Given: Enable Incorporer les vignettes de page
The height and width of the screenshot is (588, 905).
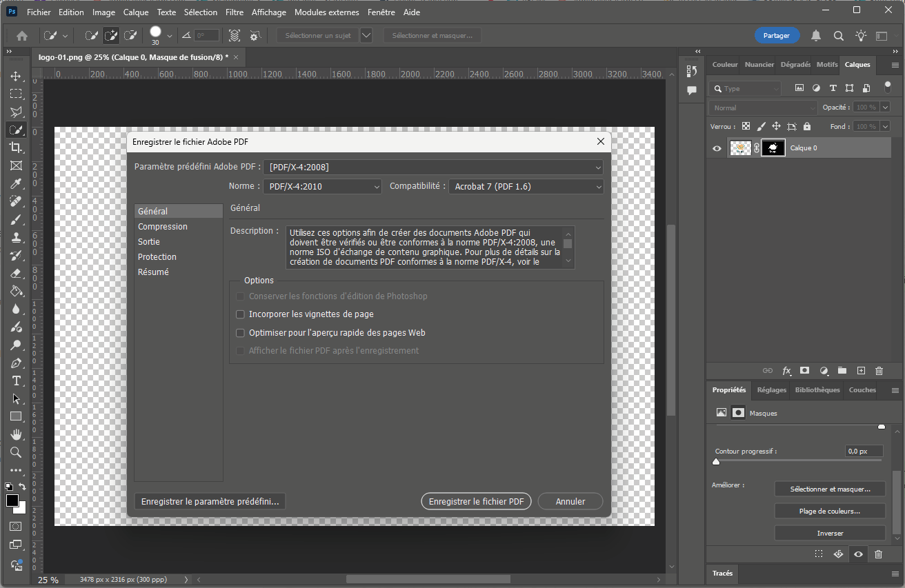Looking at the screenshot, I should [x=241, y=314].
